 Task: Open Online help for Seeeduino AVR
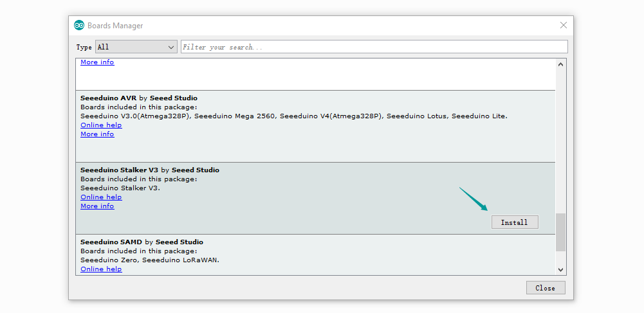(101, 125)
